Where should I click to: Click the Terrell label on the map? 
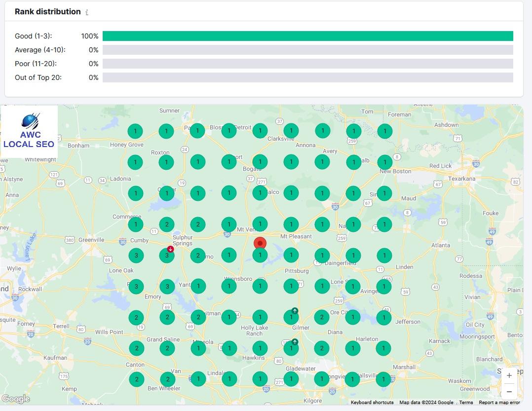click(61, 326)
